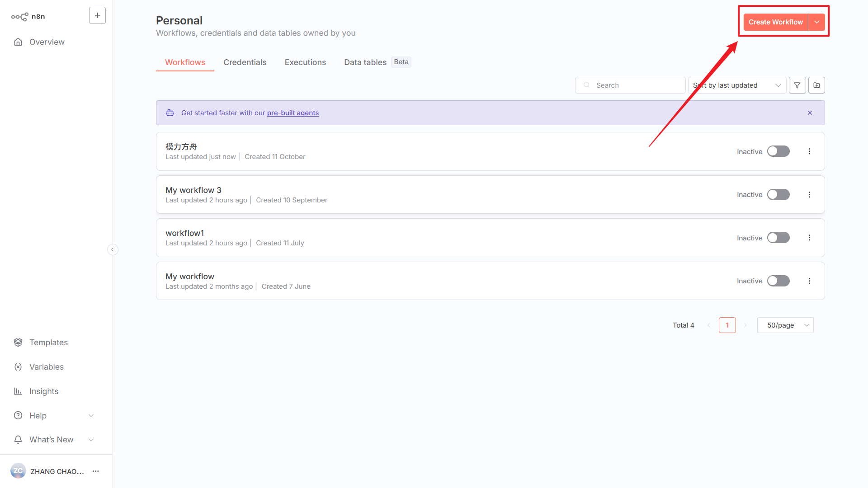Click the create folder icon near the filters
The image size is (868, 488).
click(816, 85)
